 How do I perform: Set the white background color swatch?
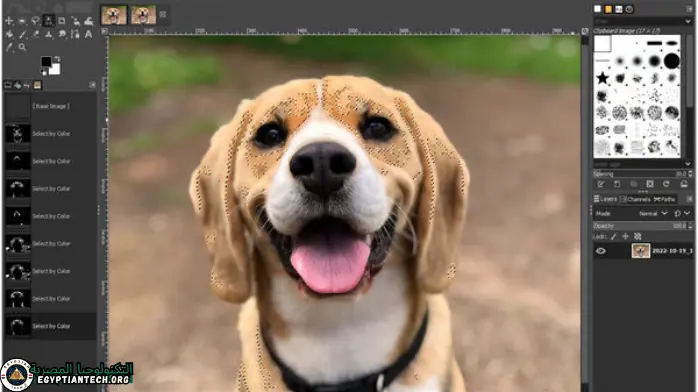pos(55,69)
